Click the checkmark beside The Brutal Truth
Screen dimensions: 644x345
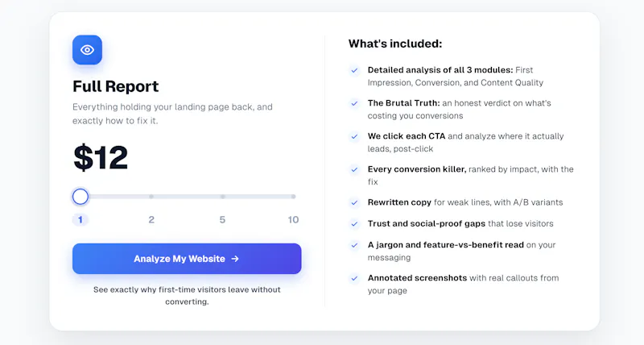(354, 103)
